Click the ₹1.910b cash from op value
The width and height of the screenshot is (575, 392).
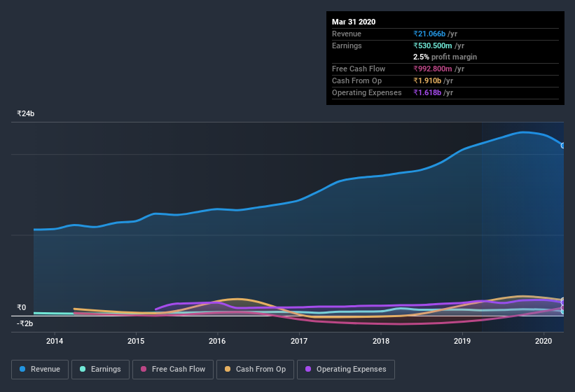[x=427, y=81]
